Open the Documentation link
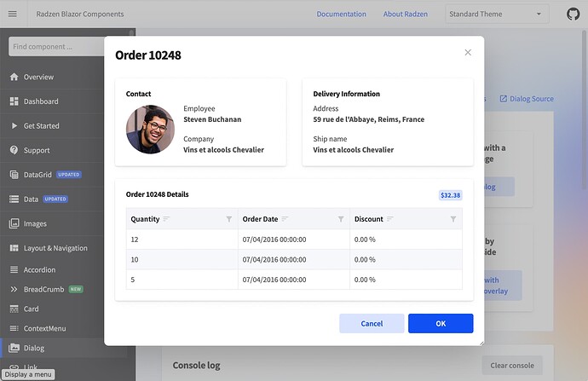Image resolution: width=588 pixels, height=381 pixels. 341,14
